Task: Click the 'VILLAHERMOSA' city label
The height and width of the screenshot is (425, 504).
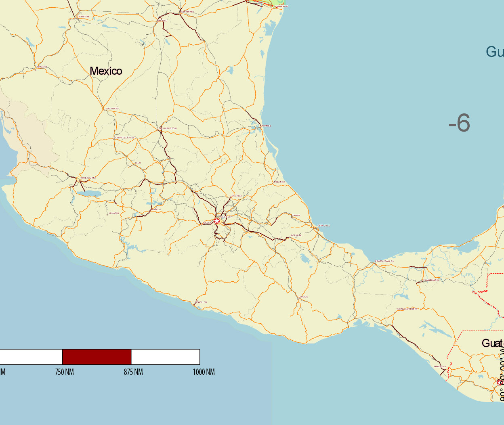Action: [431, 280]
